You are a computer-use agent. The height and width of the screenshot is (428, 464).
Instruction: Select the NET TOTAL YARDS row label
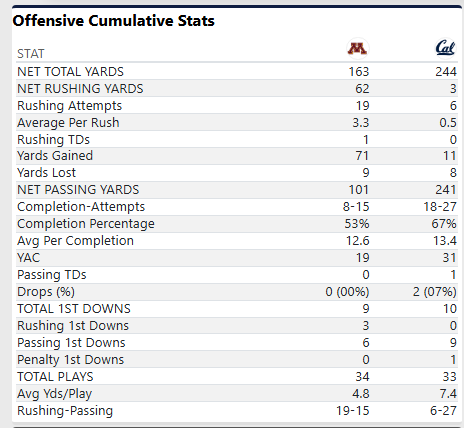pyautogui.click(x=70, y=72)
